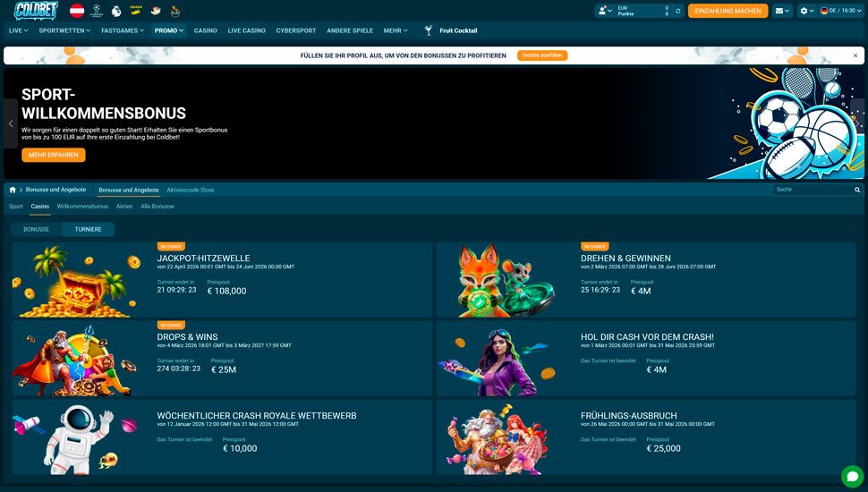
Task: Expand the MEHR menu
Action: pos(396,30)
